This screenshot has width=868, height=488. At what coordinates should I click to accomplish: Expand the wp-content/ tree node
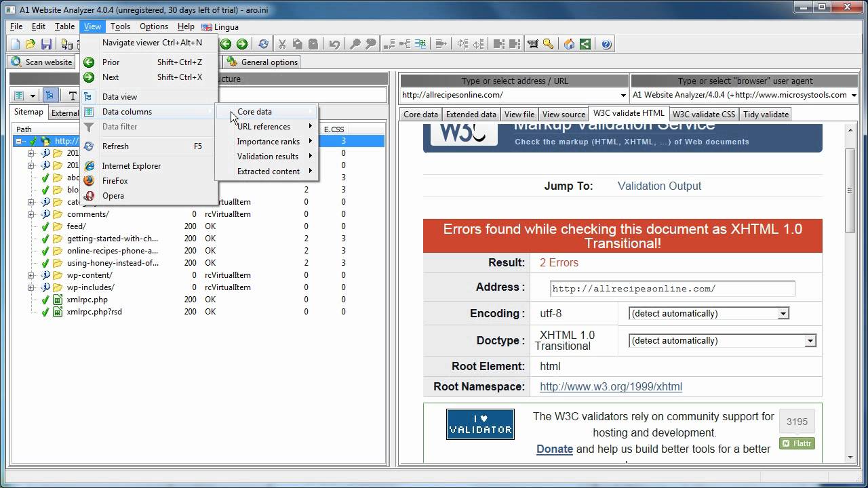tap(31, 275)
